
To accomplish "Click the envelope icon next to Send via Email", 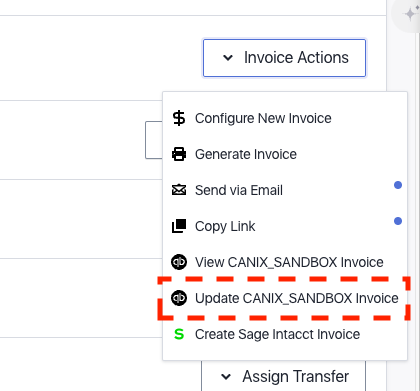I will pyautogui.click(x=179, y=190).
